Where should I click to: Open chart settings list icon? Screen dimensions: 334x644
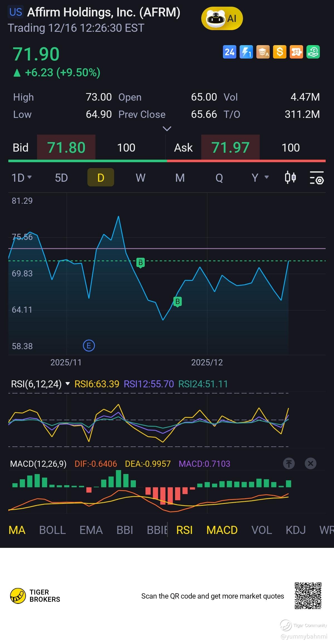click(317, 178)
